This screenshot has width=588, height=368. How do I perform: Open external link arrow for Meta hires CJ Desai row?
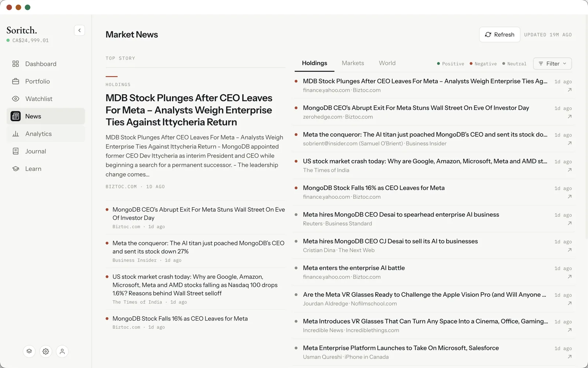click(570, 250)
